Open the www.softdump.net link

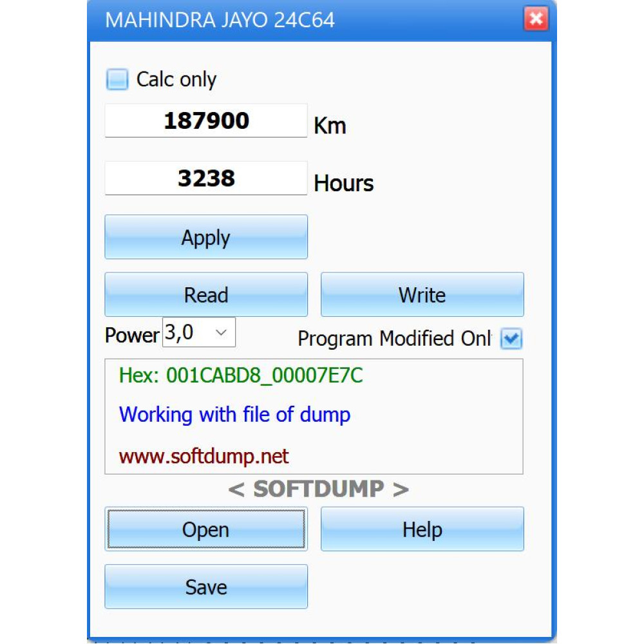(204, 457)
